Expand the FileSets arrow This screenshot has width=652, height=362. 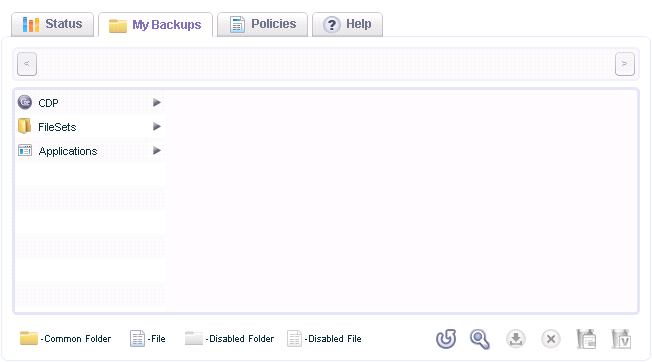pyautogui.click(x=157, y=126)
